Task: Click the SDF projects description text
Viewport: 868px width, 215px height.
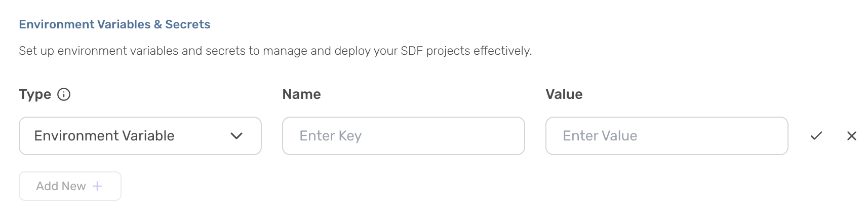Action: click(x=275, y=51)
